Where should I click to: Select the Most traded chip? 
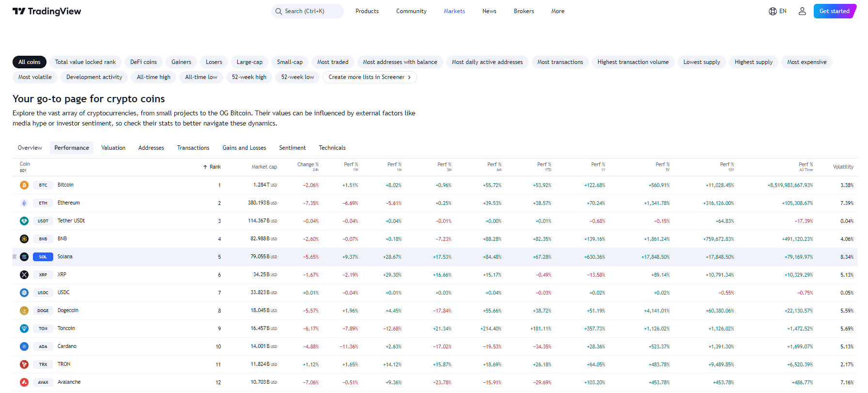pos(333,62)
